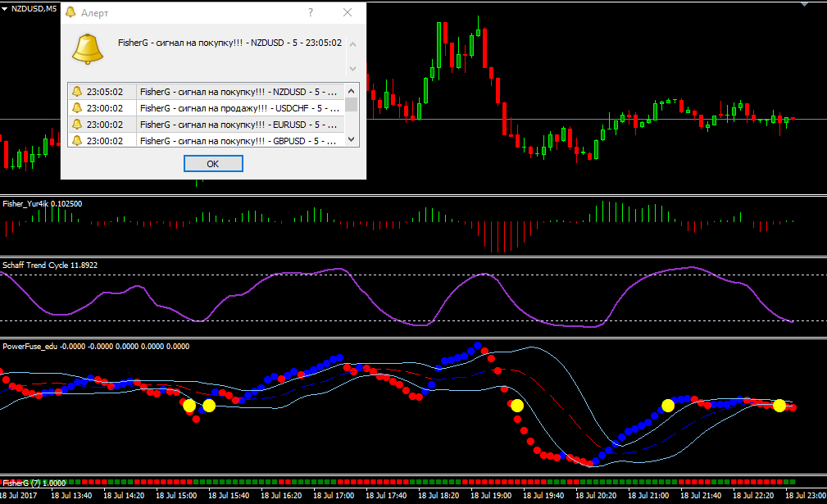Select the EURUSD buy signal alert message
This screenshot has height=504, width=827.
(x=239, y=125)
